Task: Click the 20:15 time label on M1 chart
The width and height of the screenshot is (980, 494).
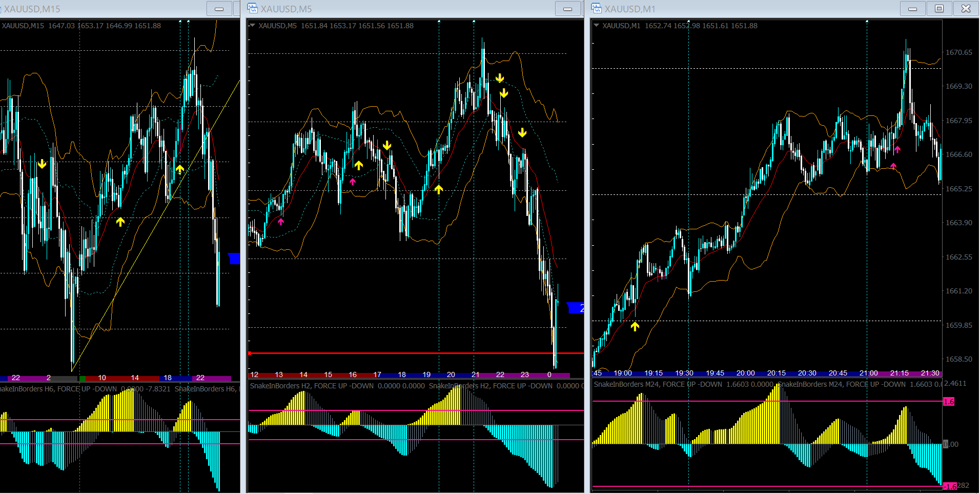Action: 777,373
